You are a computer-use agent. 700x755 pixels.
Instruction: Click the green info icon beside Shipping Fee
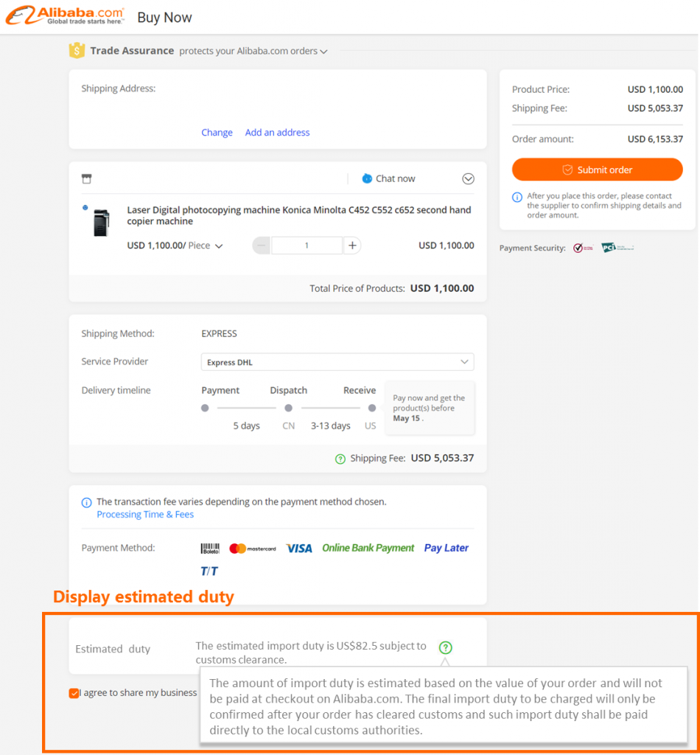340,458
